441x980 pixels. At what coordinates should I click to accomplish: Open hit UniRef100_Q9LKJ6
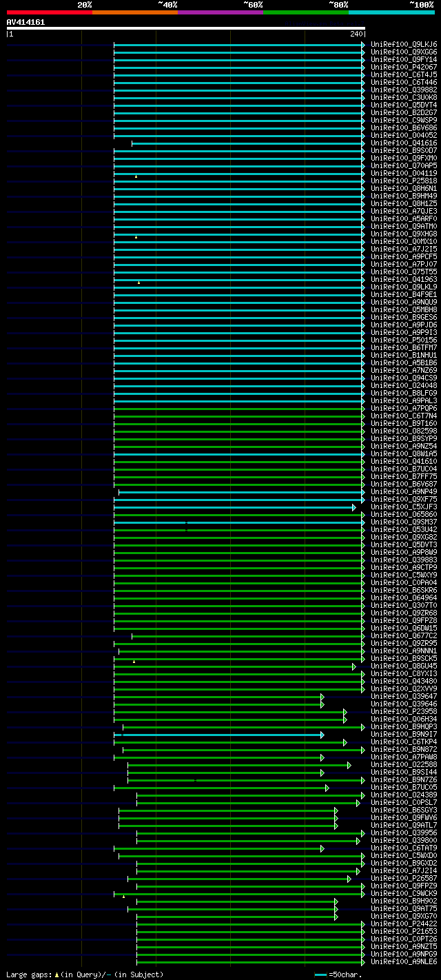click(x=404, y=44)
